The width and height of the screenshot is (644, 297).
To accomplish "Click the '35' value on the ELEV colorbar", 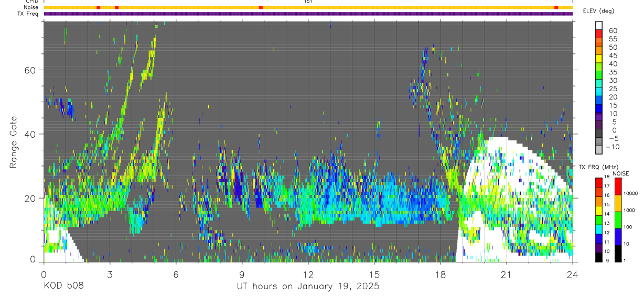I will click(613, 72).
